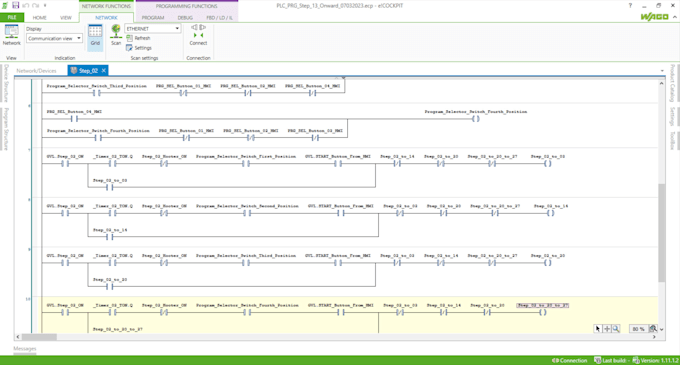Open the Messages panel
This screenshot has height=365, width=680.
click(25, 349)
